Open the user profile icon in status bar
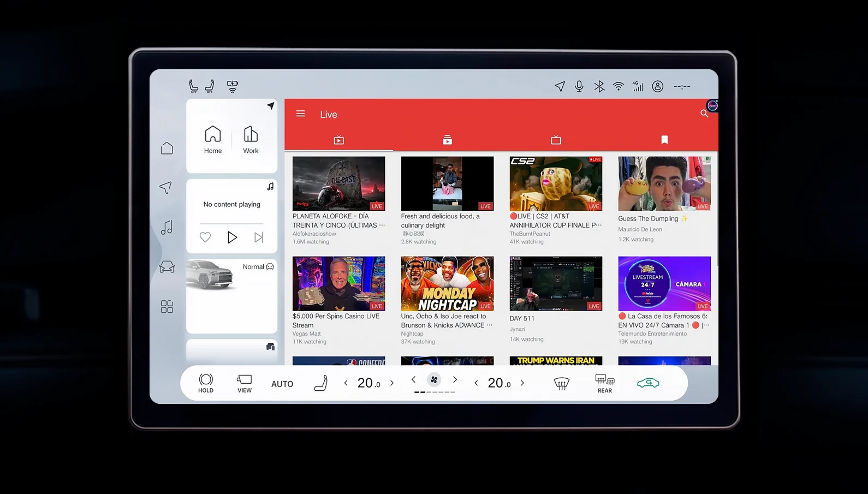This screenshot has width=868, height=494. (658, 86)
